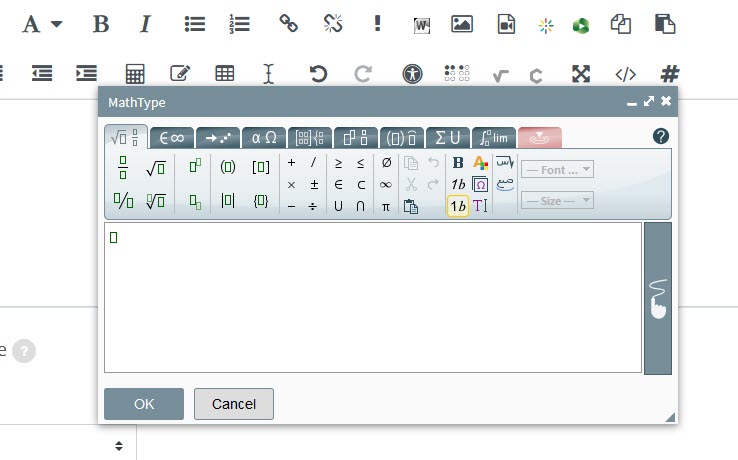Open the MathType text color picker
Viewport: 738px width, 460px height.
pos(480,163)
